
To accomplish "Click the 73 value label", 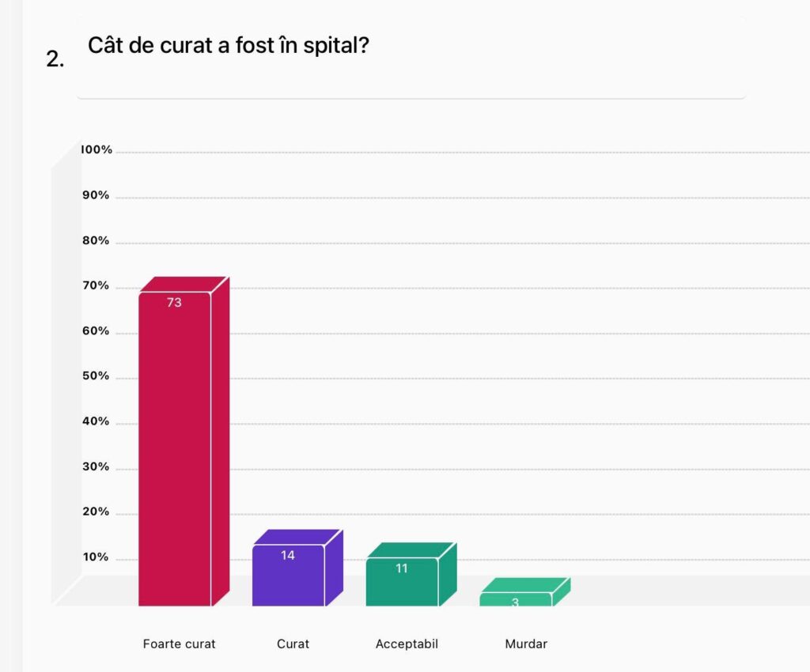I will tap(175, 303).
